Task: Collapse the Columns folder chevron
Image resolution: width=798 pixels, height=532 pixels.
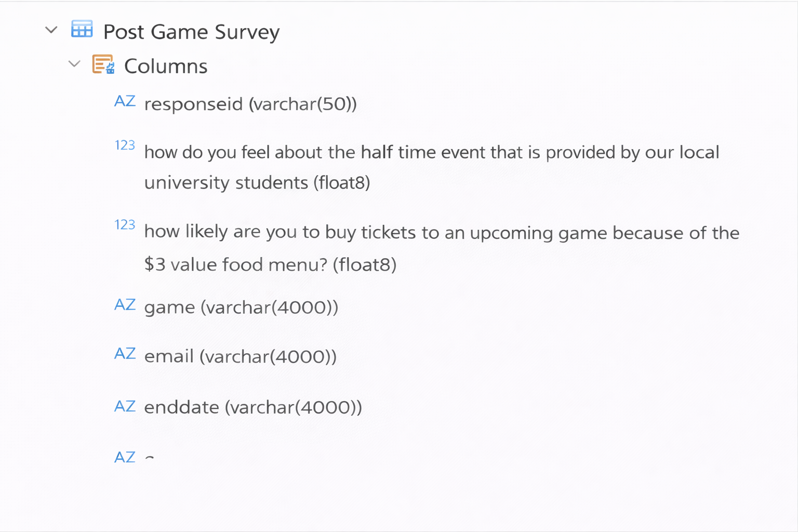Action: 74,64
